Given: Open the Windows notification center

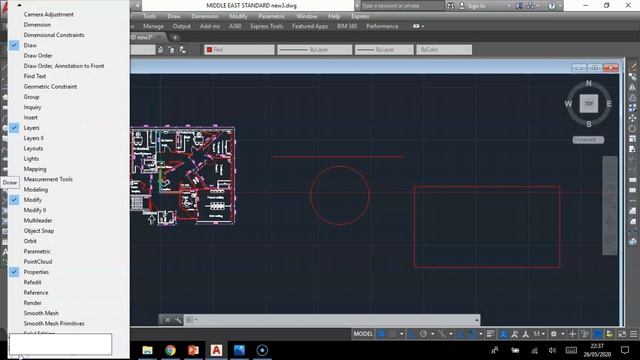Looking at the screenshot, I should (625, 350).
